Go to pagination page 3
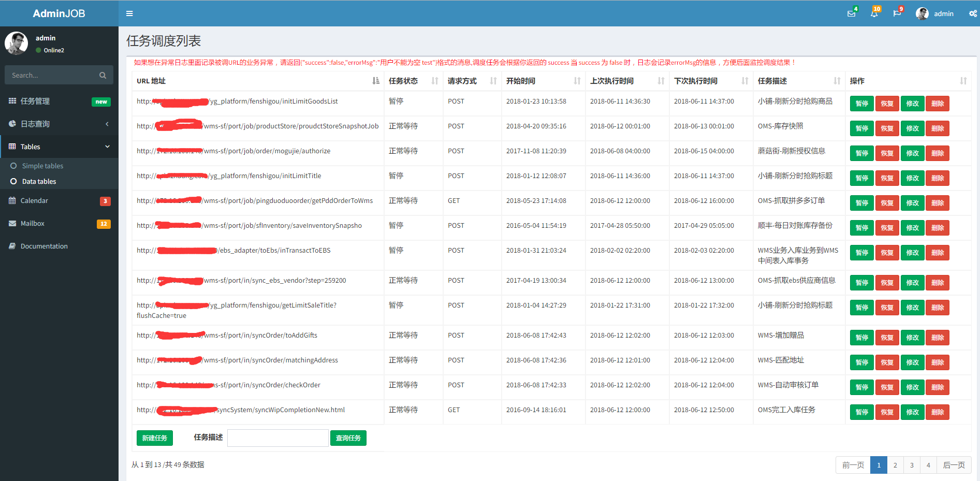The width and height of the screenshot is (980, 481). 912,465
